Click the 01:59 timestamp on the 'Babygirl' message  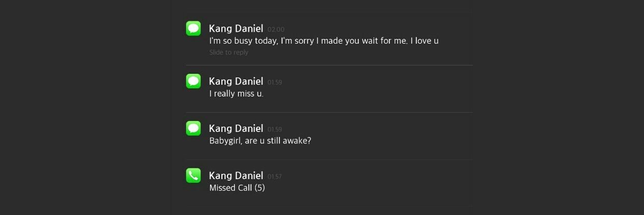(x=275, y=129)
